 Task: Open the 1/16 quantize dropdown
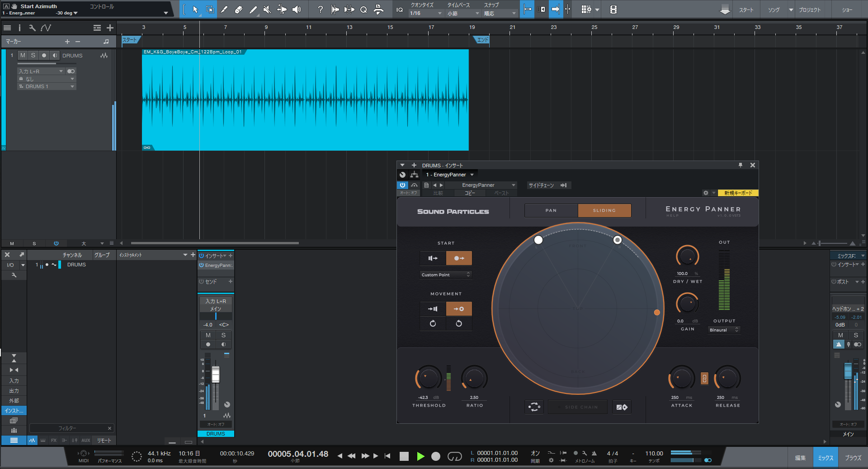pyautogui.click(x=425, y=14)
